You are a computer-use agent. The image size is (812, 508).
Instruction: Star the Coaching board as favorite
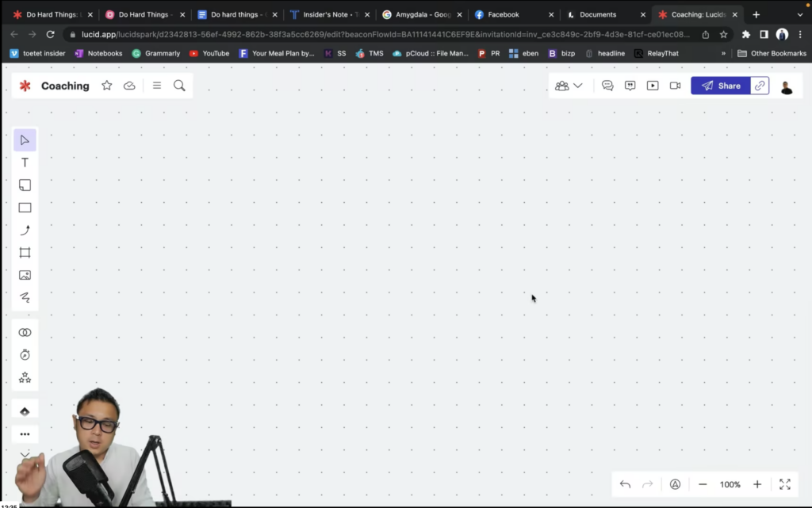[x=107, y=86]
